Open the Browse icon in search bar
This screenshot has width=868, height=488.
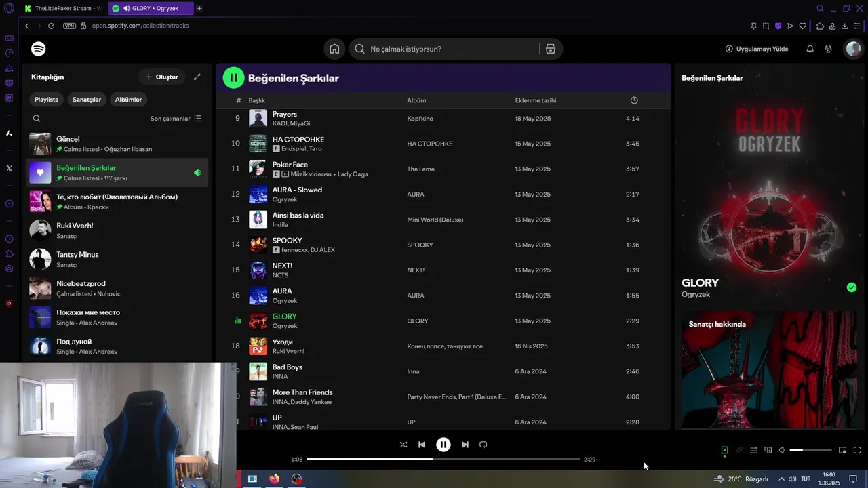[550, 49]
